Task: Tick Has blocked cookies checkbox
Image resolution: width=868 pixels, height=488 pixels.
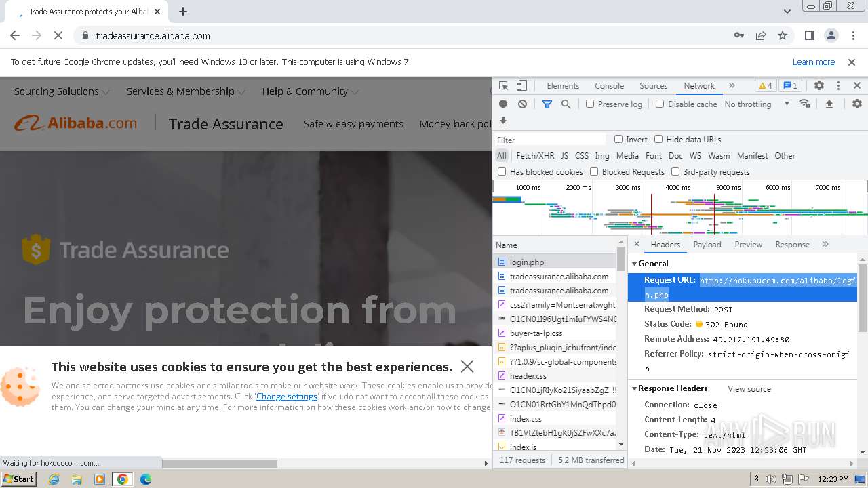Action: coord(502,172)
